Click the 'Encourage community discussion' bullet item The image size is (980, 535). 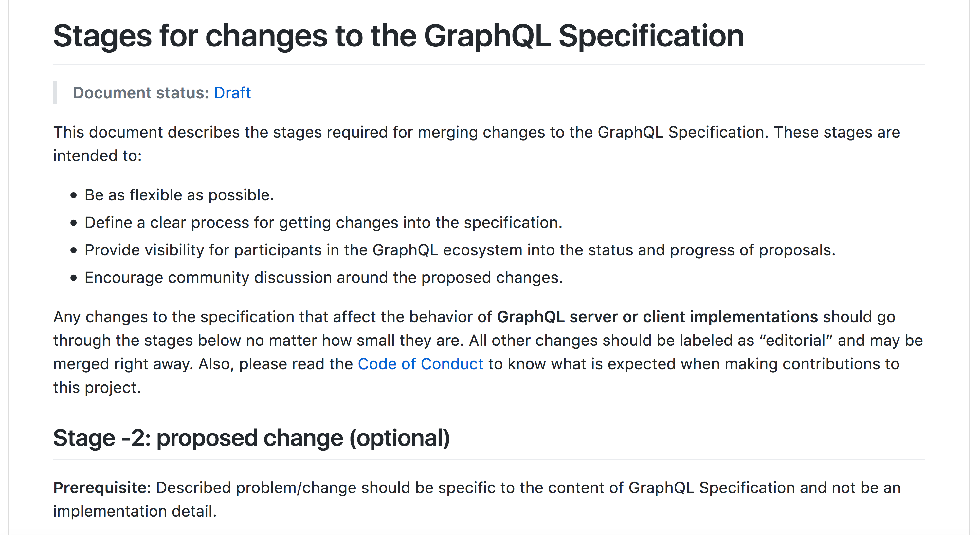(x=324, y=278)
